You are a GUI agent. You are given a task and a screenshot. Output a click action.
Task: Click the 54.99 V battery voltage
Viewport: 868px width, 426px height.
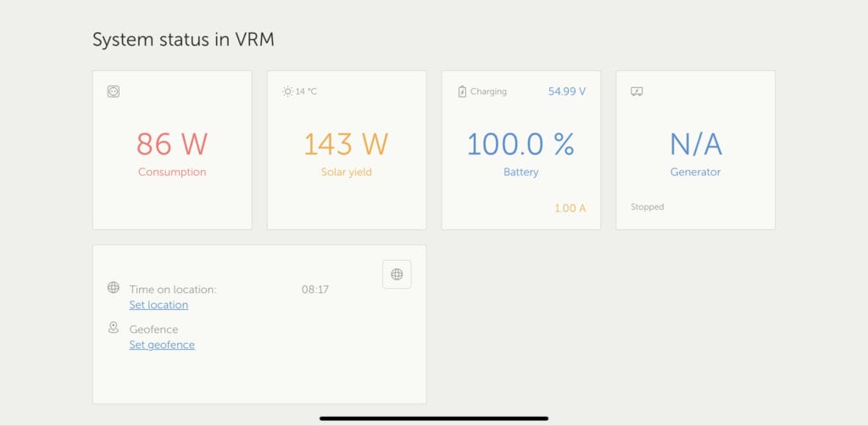[567, 91]
